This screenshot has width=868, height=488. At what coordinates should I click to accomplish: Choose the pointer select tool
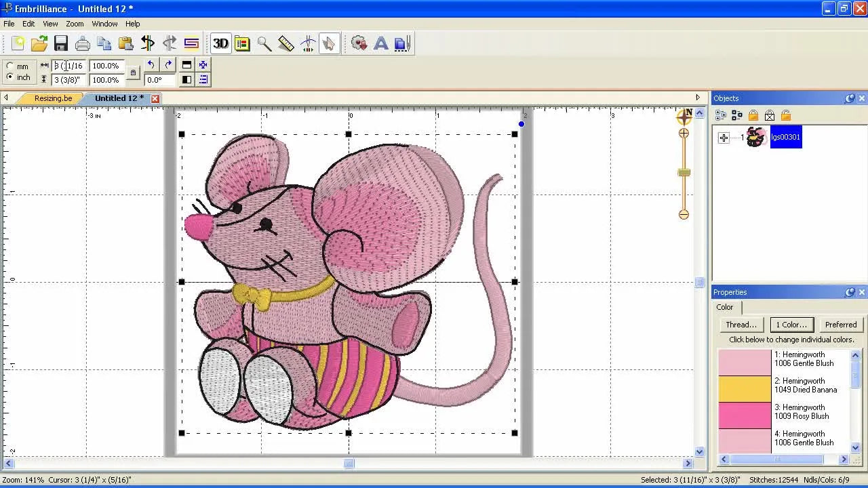coord(329,44)
